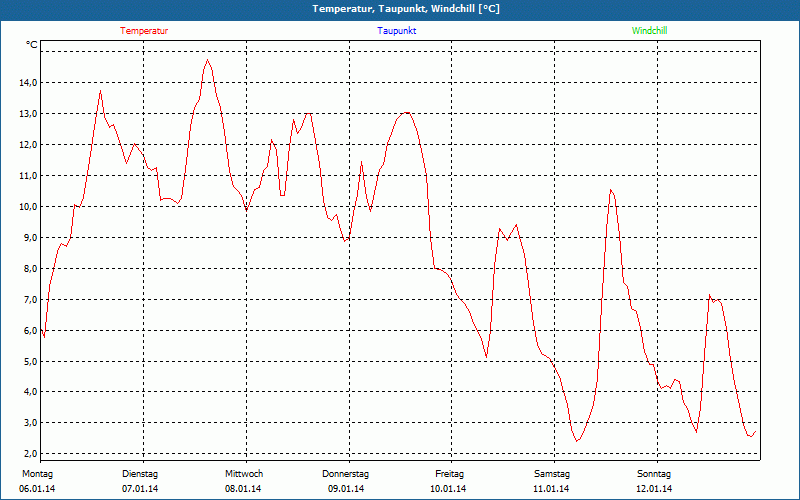
Task: Click the date 08.01.14
Action: pyautogui.click(x=243, y=489)
